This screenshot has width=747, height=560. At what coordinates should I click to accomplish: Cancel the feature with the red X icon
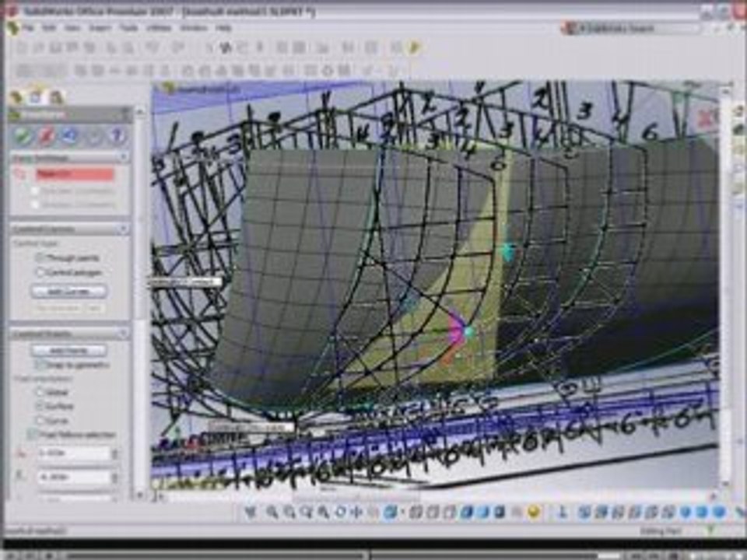tap(46, 137)
